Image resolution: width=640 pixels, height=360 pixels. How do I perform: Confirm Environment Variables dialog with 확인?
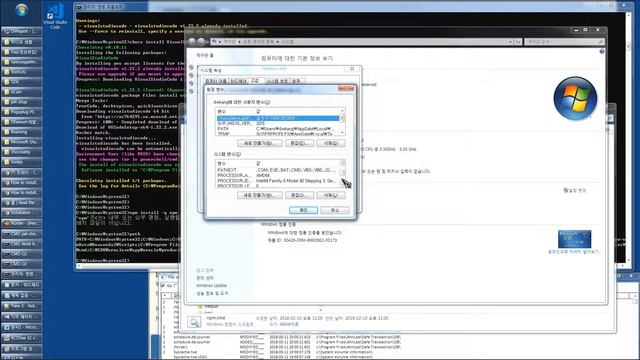click(x=303, y=210)
